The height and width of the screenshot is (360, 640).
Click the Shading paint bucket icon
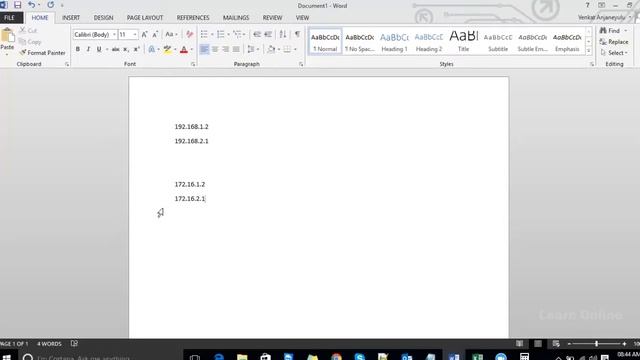[271, 49]
